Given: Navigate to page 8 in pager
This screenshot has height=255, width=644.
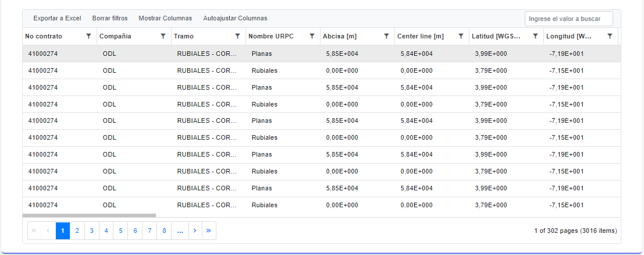Looking at the screenshot, I should (165, 231).
